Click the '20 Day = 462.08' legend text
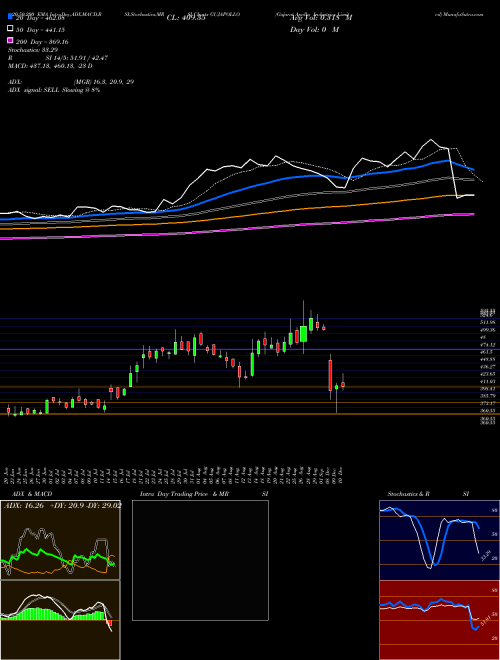 tap(39, 18)
